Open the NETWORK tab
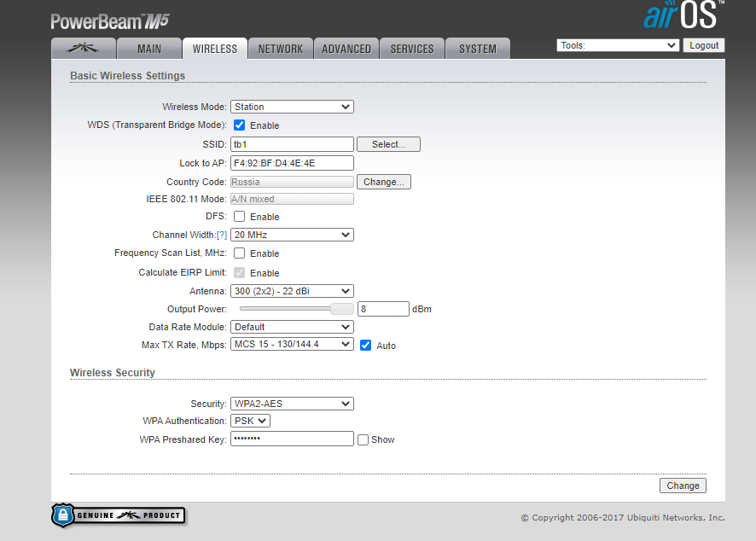Viewport: 756px width, 541px height. [281, 49]
